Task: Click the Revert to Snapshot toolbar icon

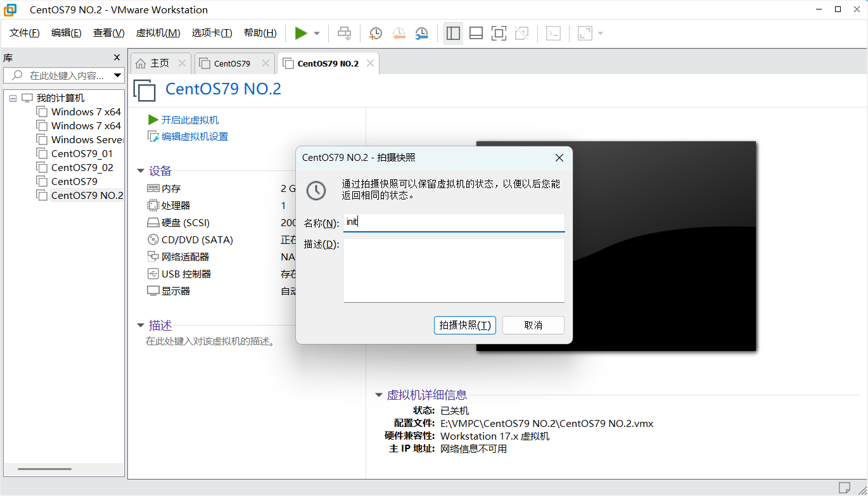Action: point(399,34)
